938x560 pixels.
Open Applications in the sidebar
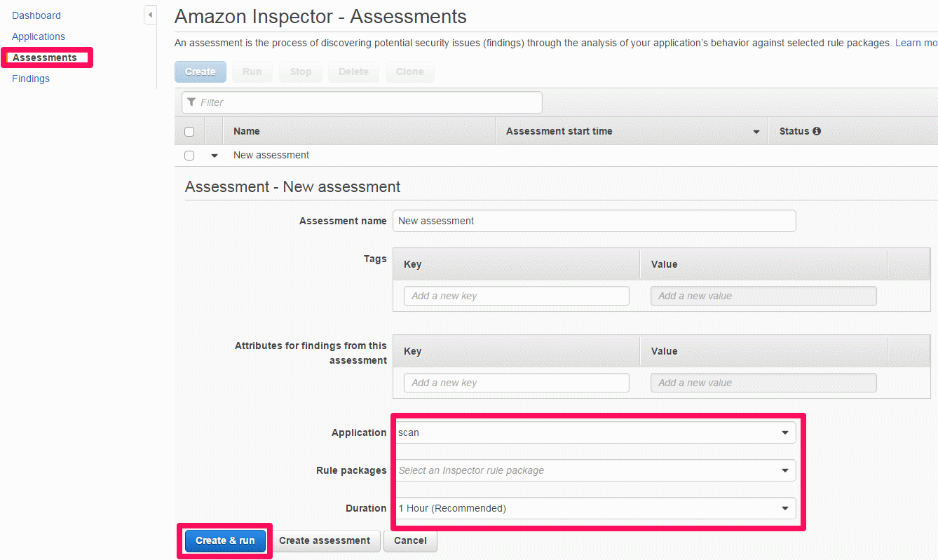39,36
